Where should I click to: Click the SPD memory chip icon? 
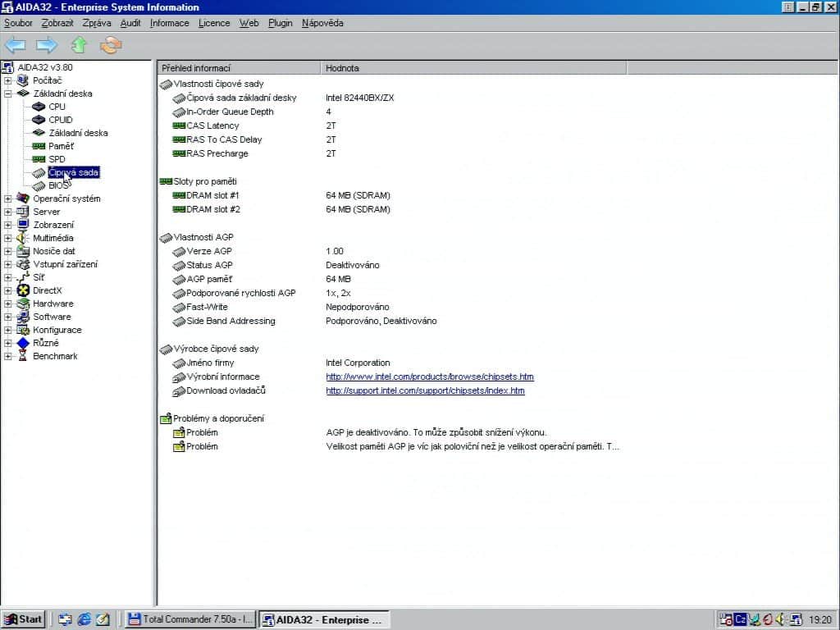(39, 159)
